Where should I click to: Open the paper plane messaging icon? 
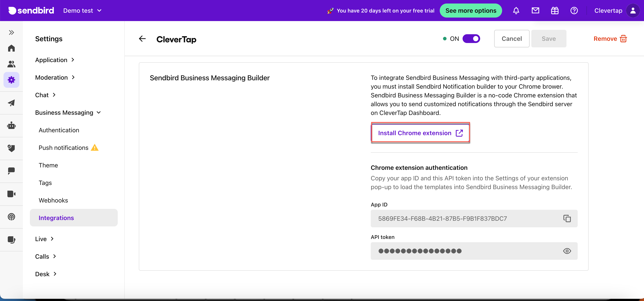11,103
